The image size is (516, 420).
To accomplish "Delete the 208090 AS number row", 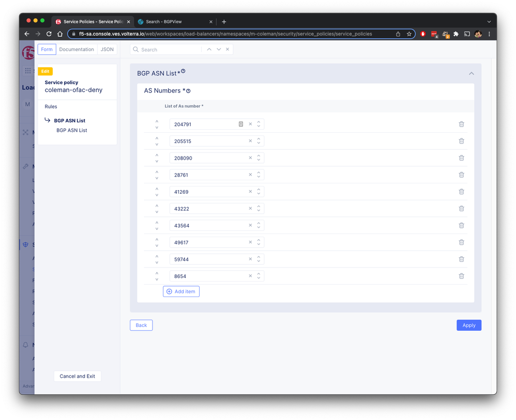I will click(x=461, y=158).
